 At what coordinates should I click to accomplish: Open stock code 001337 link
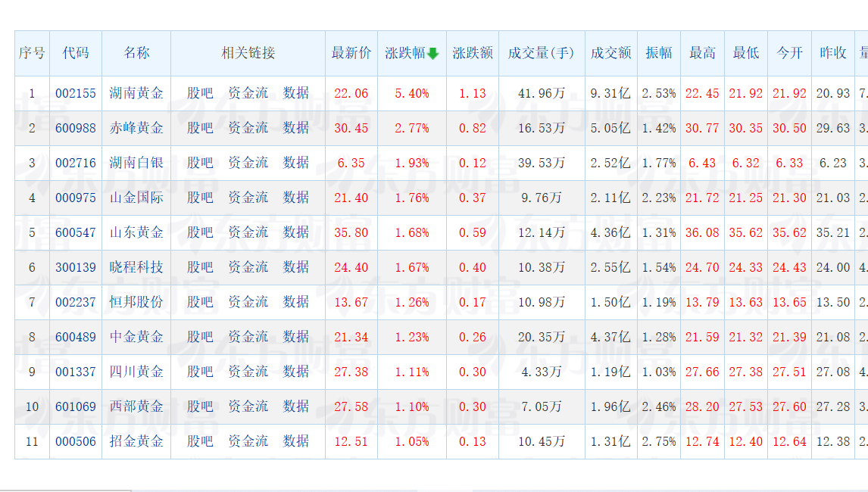pyautogui.click(x=75, y=372)
